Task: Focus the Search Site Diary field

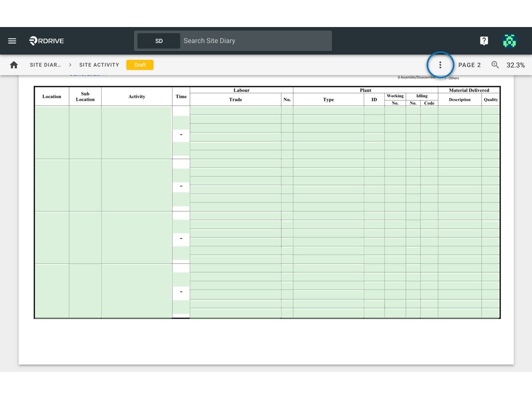Action: click(x=256, y=41)
